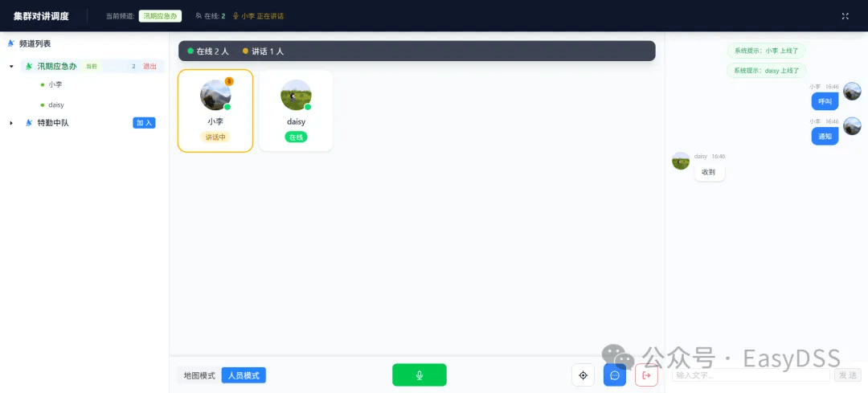Switch to 地图模式 view

[x=199, y=375]
